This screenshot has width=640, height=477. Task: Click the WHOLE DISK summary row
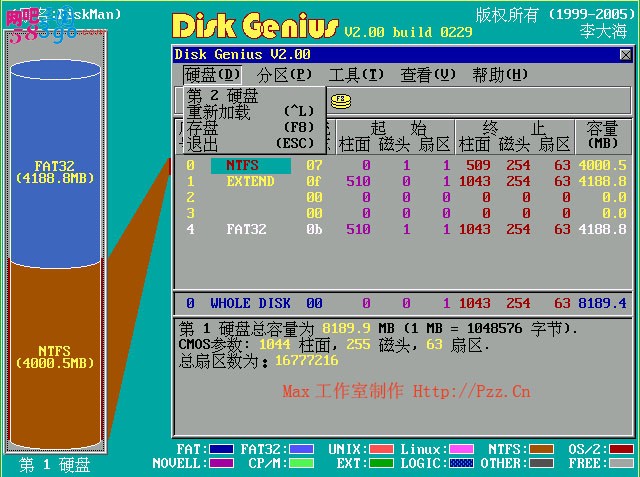coord(406,303)
